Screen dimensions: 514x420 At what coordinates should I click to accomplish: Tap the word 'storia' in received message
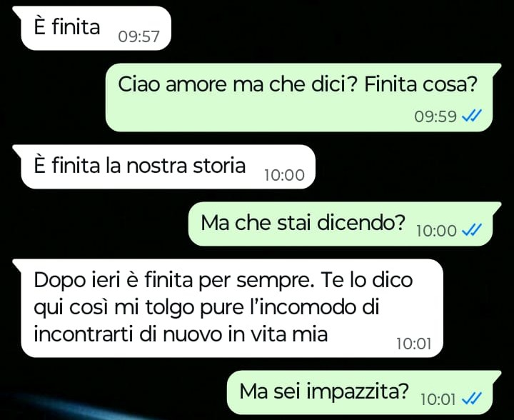tap(219, 166)
